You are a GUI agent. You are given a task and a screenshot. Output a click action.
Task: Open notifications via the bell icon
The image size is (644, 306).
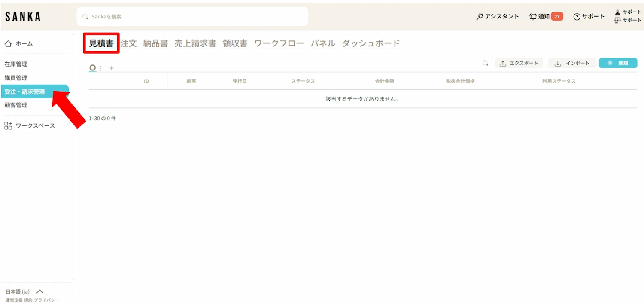(x=533, y=17)
